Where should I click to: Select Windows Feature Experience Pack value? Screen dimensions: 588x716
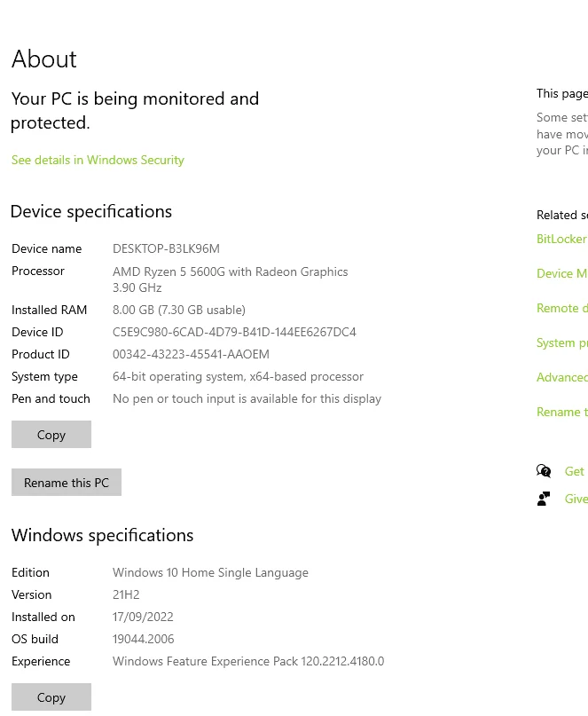point(248,661)
